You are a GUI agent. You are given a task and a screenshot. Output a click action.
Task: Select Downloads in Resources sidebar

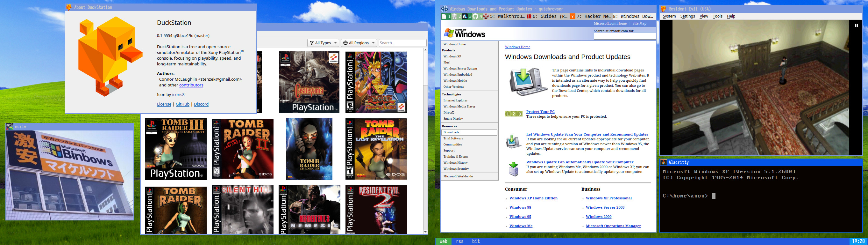[x=469, y=133]
